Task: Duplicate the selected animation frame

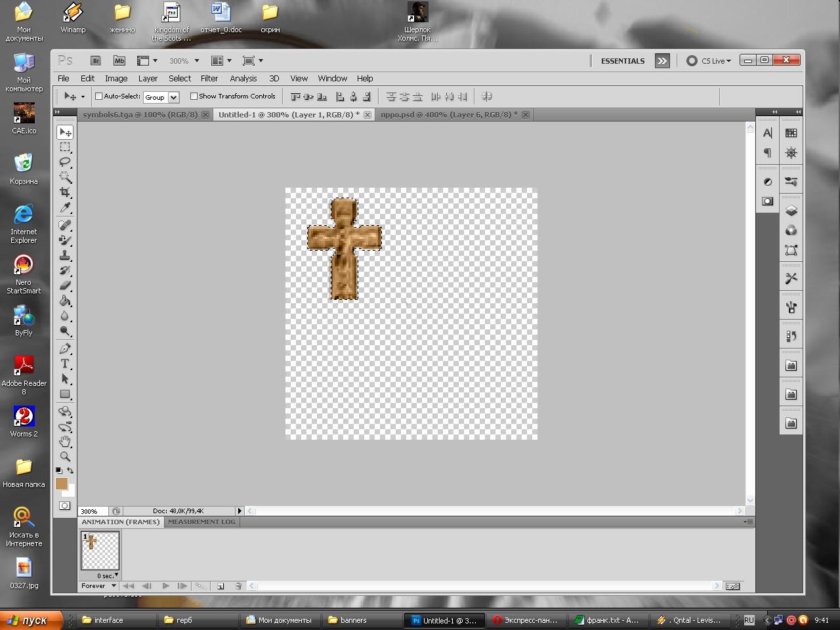Action: [220, 586]
